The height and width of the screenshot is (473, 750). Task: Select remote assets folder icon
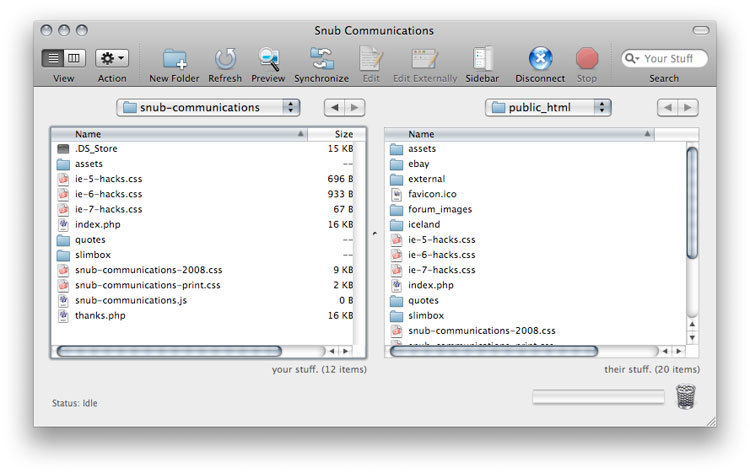tap(397, 149)
